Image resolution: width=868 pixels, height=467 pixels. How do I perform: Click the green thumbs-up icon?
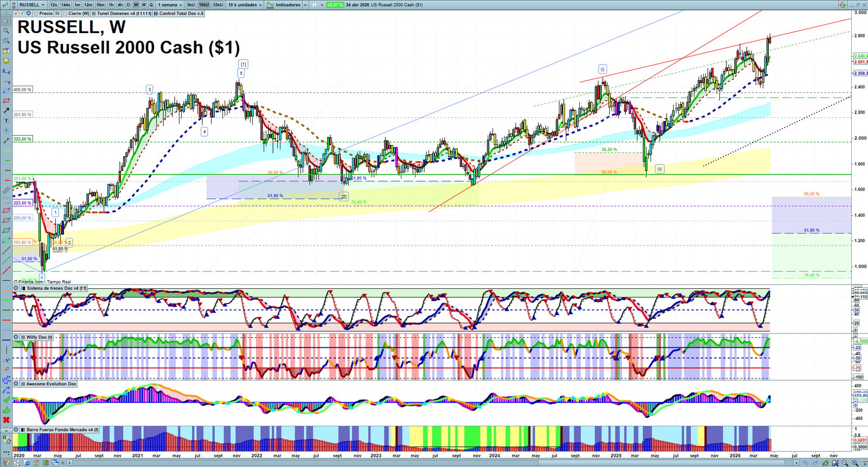tap(6, 410)
